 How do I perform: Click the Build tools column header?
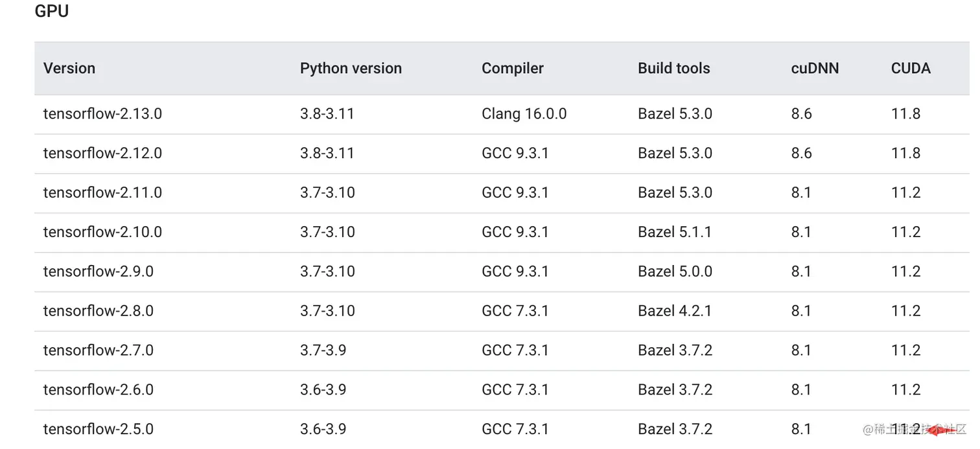[673, 68]
